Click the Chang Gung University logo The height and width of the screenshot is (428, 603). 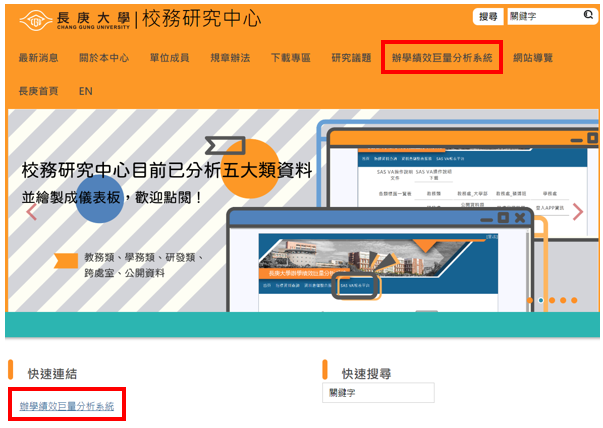pyautogui.click(x=70, y=19)
